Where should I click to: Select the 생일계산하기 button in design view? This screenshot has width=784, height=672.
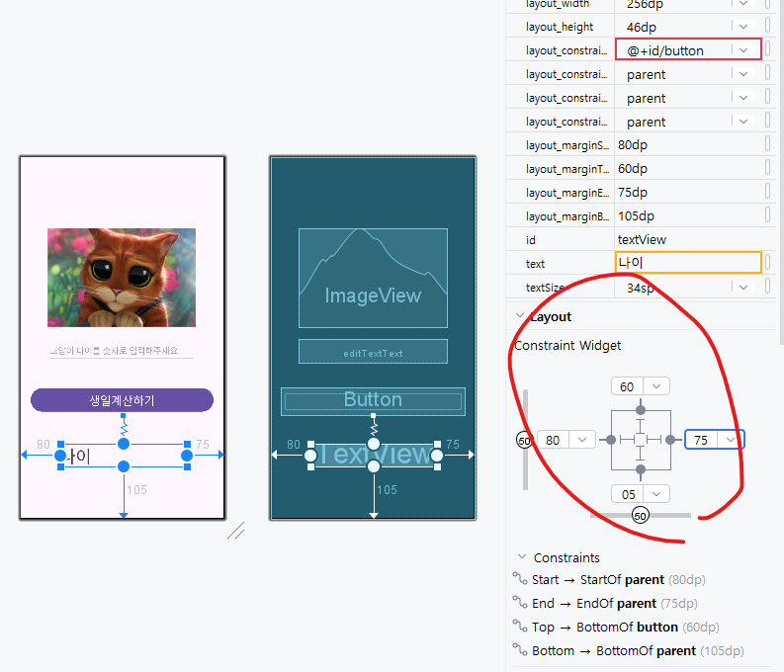pyautogui.click(x=122, y=400)
